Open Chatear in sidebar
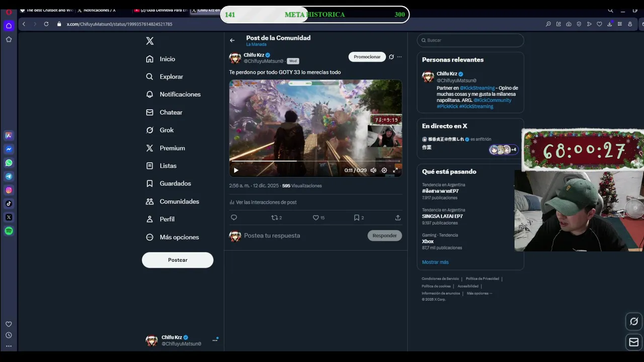This screenshot has height=362, width=644. pyautogui.click(x=164, y=112)
